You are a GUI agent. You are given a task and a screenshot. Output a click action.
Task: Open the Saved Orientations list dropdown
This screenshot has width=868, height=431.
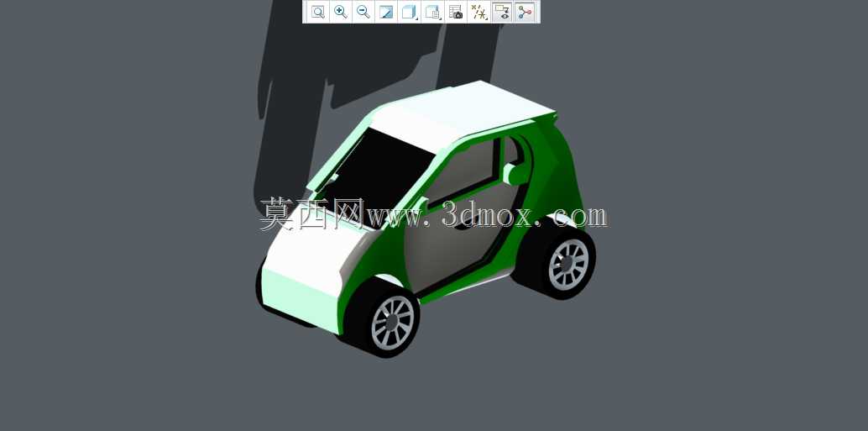pos(433,12)
